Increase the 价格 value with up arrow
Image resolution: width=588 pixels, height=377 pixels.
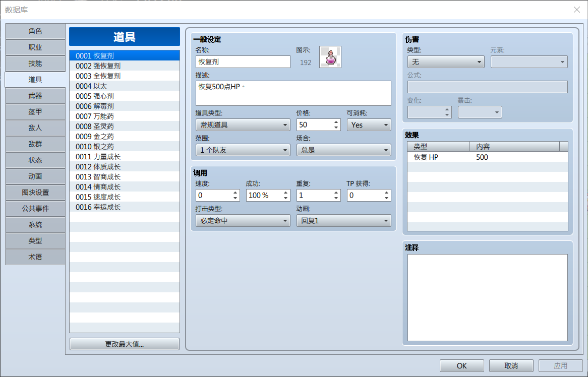tap(336, 122)
